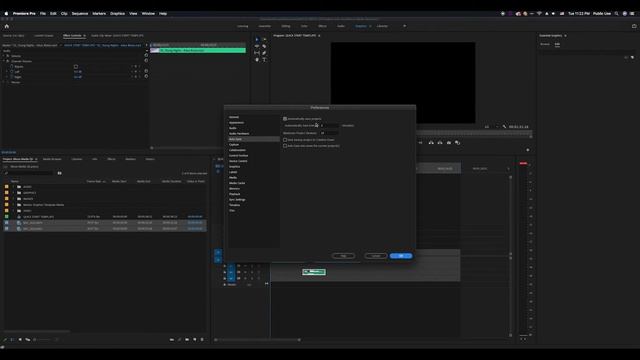Click the Comparison View icon in Program monitor
Viewport: 640px width, 360px height.
[458, 142]
